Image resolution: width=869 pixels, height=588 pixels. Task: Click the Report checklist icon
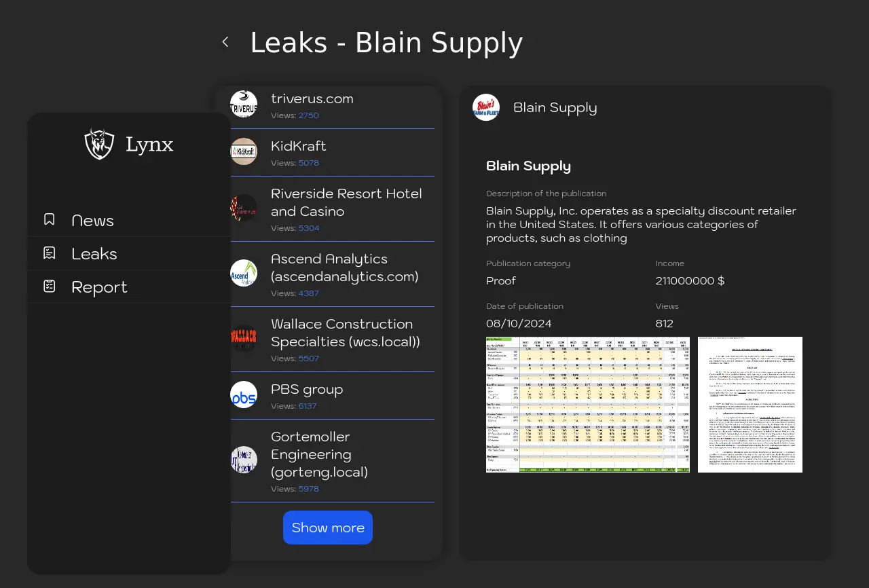[x=50, y=287]
